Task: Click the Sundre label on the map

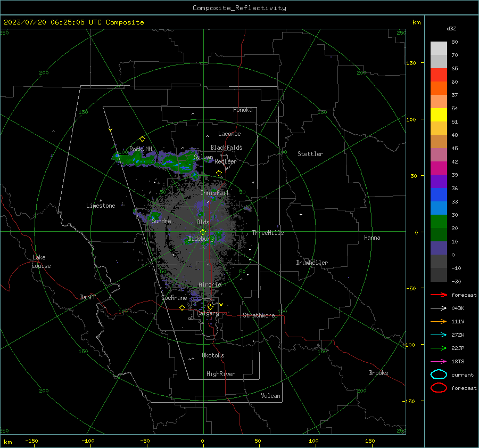Action: click(x=161, y=221)
